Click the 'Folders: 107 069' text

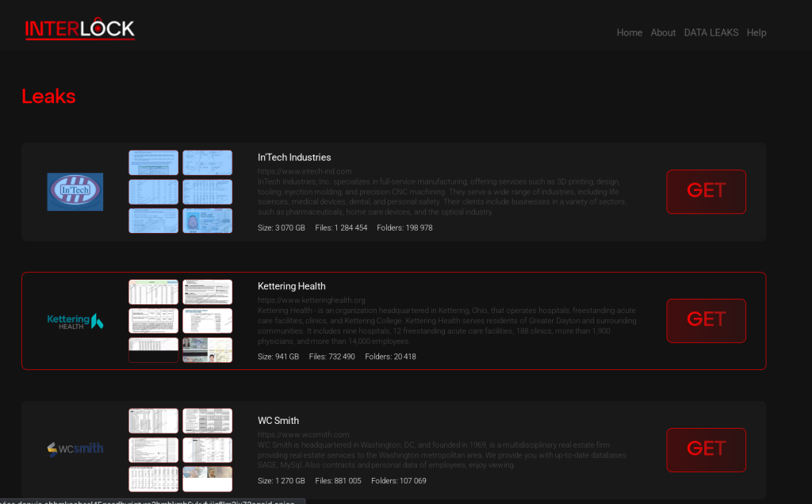pos(399,481)
